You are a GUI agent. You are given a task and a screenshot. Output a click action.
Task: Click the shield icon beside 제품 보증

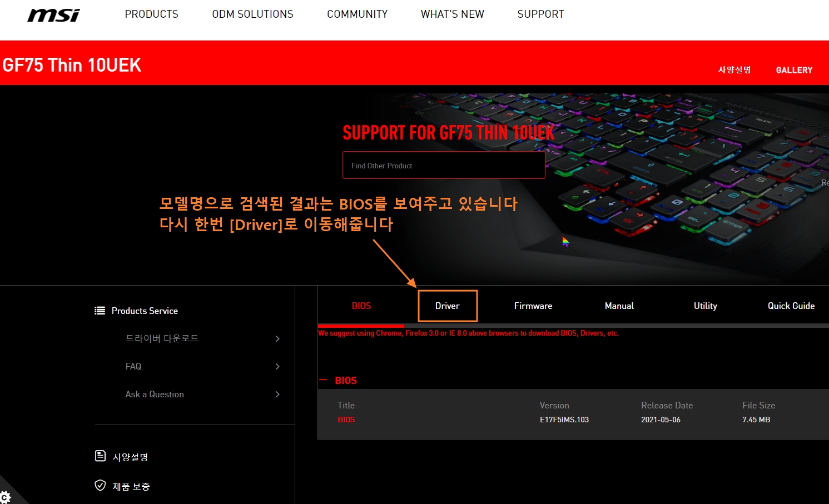100,485
